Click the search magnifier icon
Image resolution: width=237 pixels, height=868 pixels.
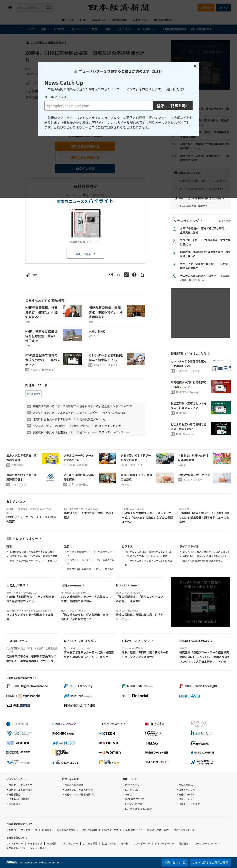48,7
